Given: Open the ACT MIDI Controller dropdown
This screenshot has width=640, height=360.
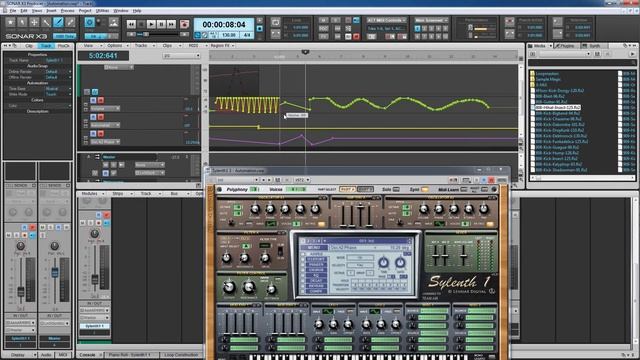Looking at the screenshot, I should [x=386, y=20].
